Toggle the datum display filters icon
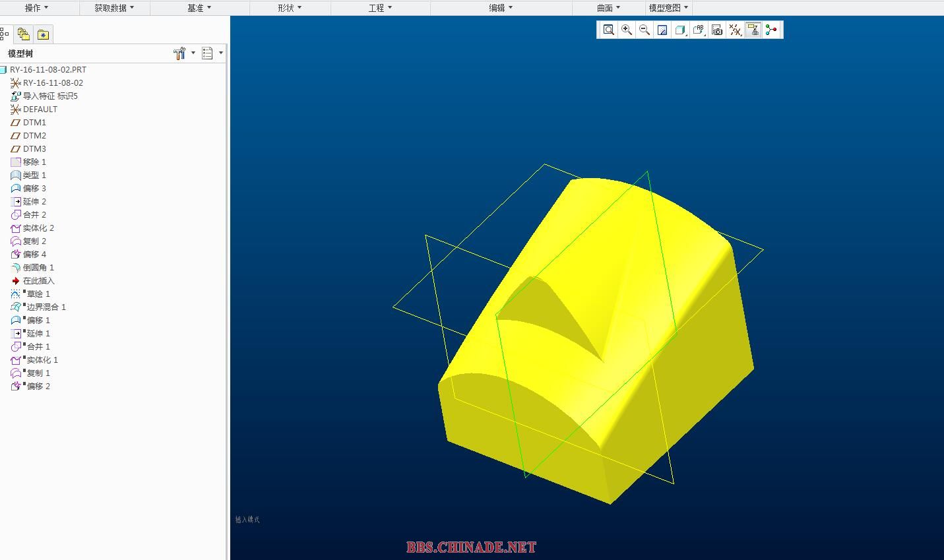Image resolution: width=944 pixels, height=560 pixels. coord(735,30)
